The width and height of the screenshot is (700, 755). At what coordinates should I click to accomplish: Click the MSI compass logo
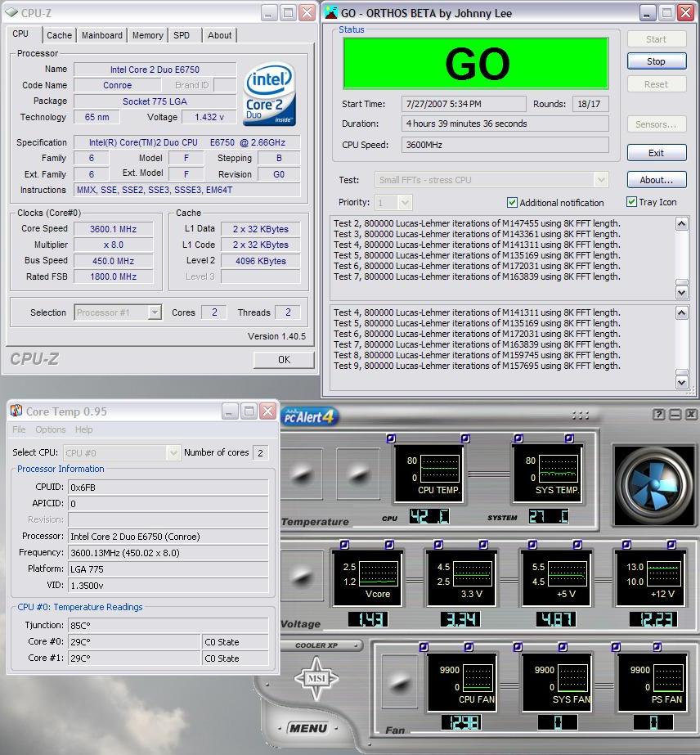click(316, 678)
